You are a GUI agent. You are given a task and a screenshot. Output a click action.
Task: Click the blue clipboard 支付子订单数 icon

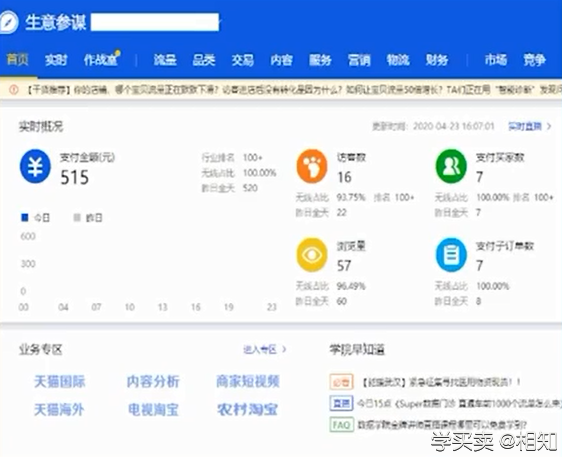pyautogui.click(x=451, y=255)
